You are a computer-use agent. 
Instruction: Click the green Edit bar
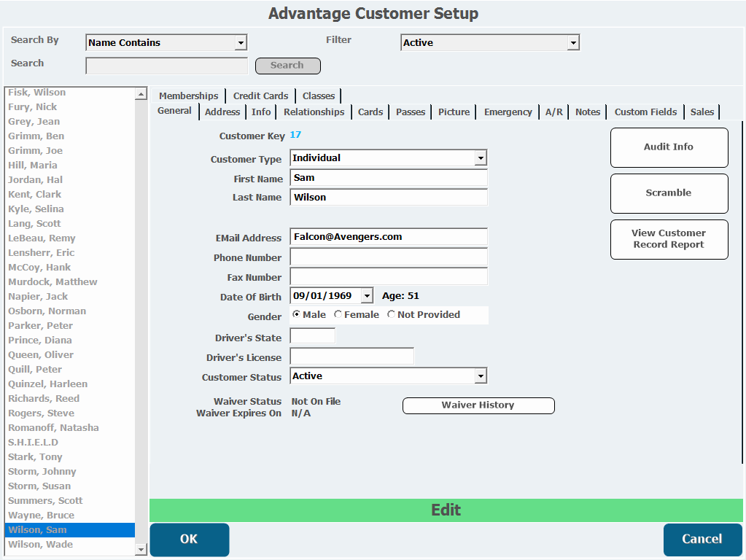coord(446,510)
